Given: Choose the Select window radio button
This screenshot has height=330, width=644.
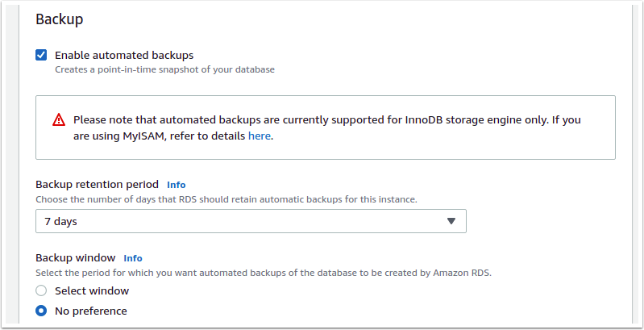Looking at the screenshot, I should tap(41, 290).
